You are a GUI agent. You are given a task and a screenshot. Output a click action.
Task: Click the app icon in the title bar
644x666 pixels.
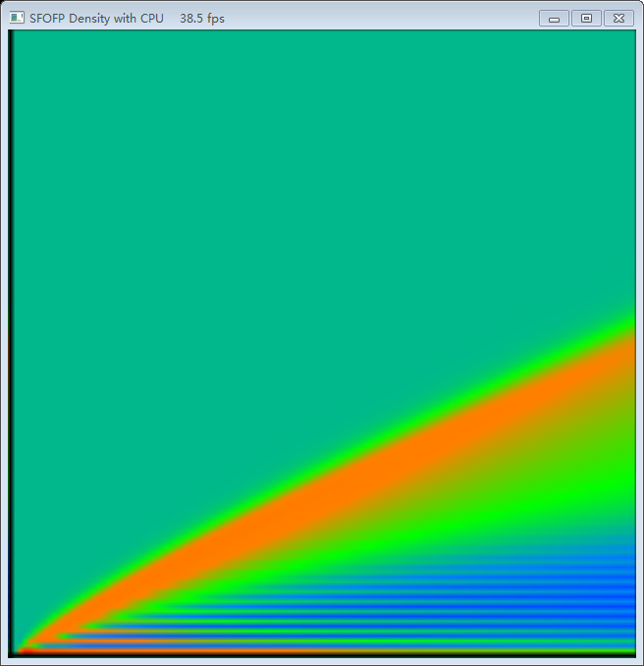pos(17,18)
